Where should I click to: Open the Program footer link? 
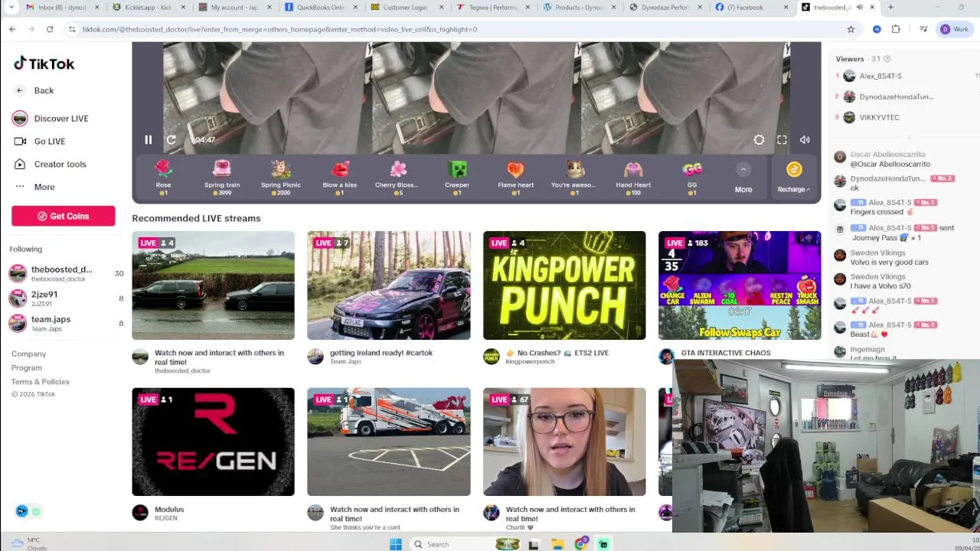click(26, 367)
